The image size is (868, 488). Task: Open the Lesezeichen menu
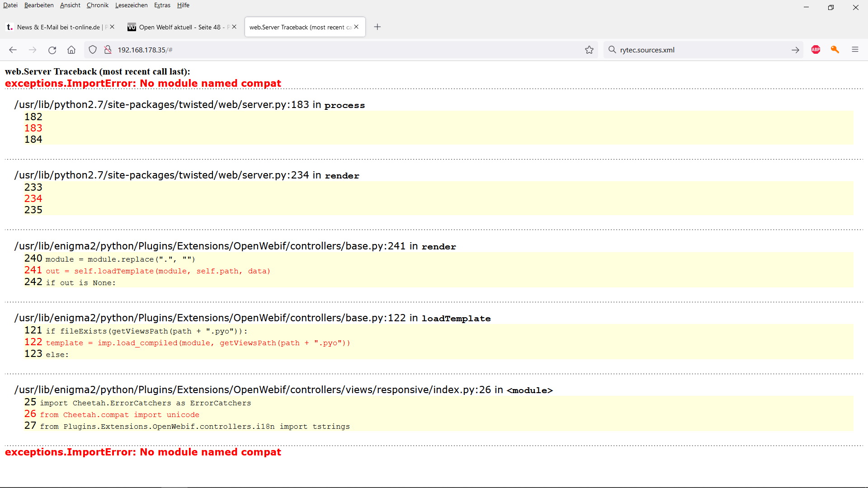click(131, 5)
